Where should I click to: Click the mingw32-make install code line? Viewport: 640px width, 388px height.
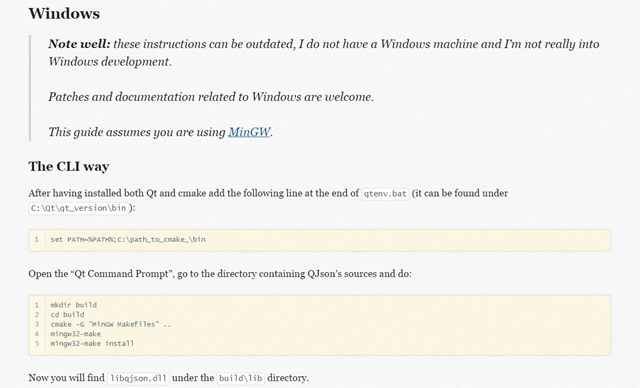(92, 344)
